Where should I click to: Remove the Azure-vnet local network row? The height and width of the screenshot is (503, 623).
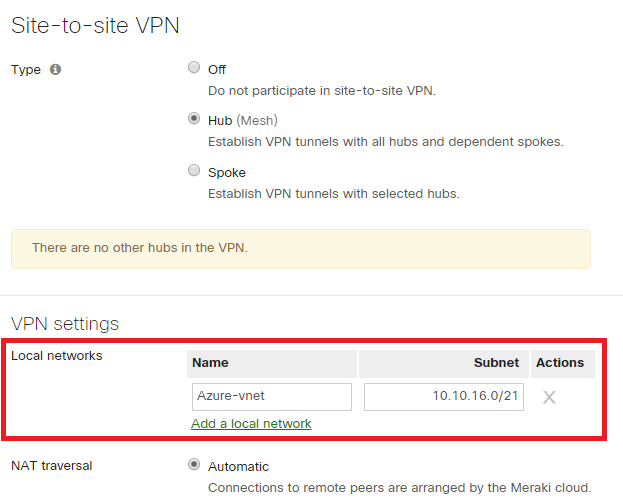click(549, 397)
